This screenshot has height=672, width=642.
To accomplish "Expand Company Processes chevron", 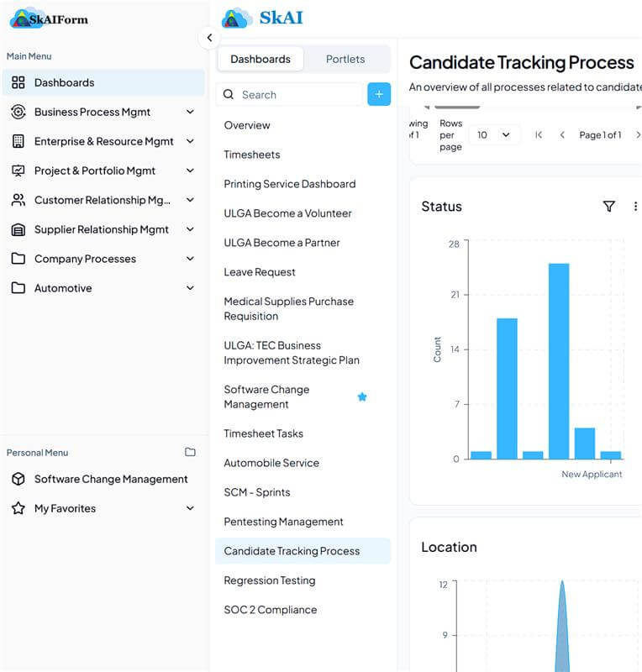I will (190, 259).
